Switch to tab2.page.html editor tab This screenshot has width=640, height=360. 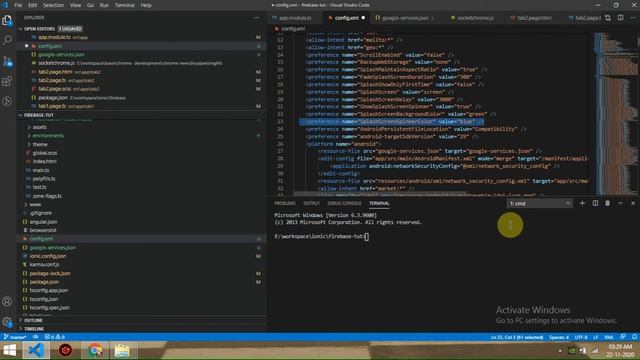(534, 18)
